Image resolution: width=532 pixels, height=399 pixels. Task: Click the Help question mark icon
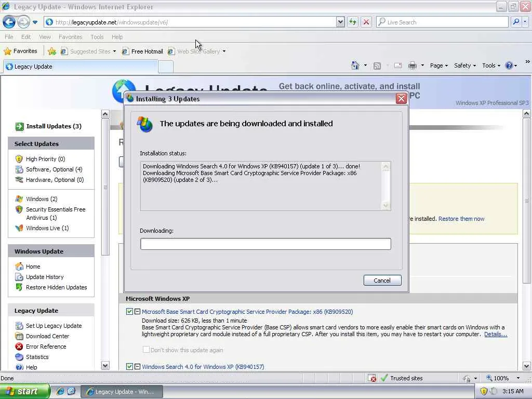(509, 65)
